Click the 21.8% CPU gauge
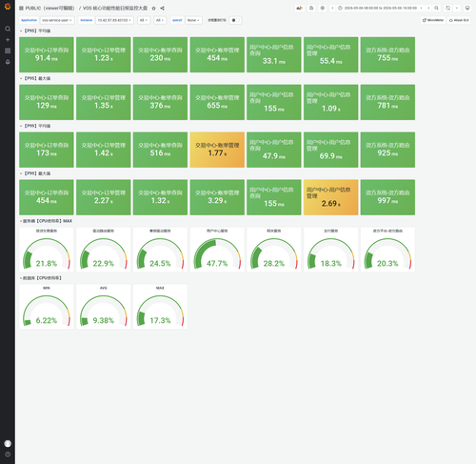This screenshot has height=464, width=476. [x=47, y=250]
